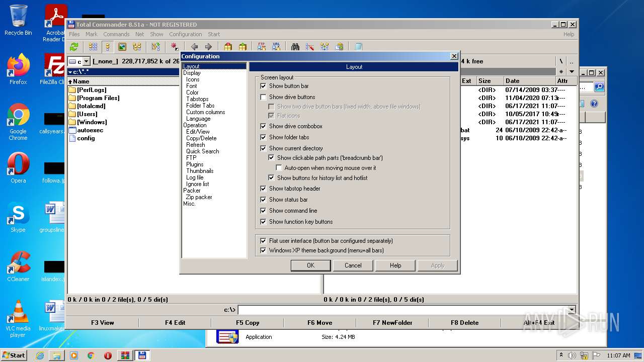Confirm configuration with OK button
The image size is (644, 362).
(310, 265)
